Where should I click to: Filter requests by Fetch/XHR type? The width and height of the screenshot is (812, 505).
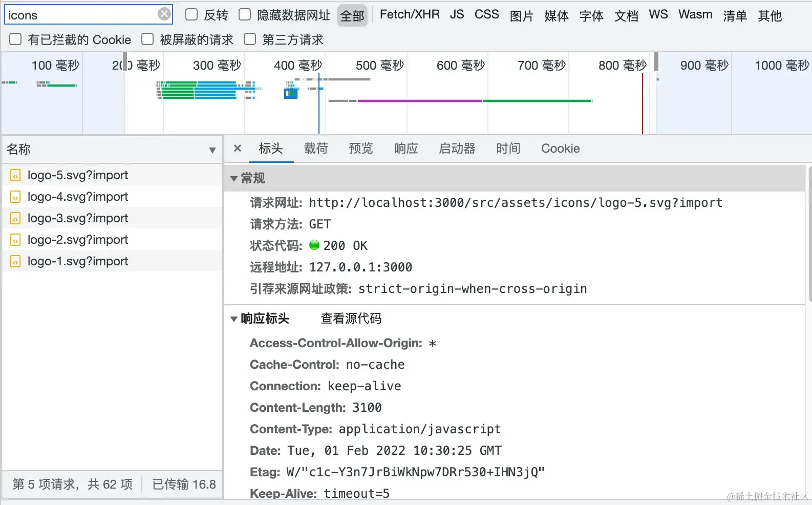410,15
